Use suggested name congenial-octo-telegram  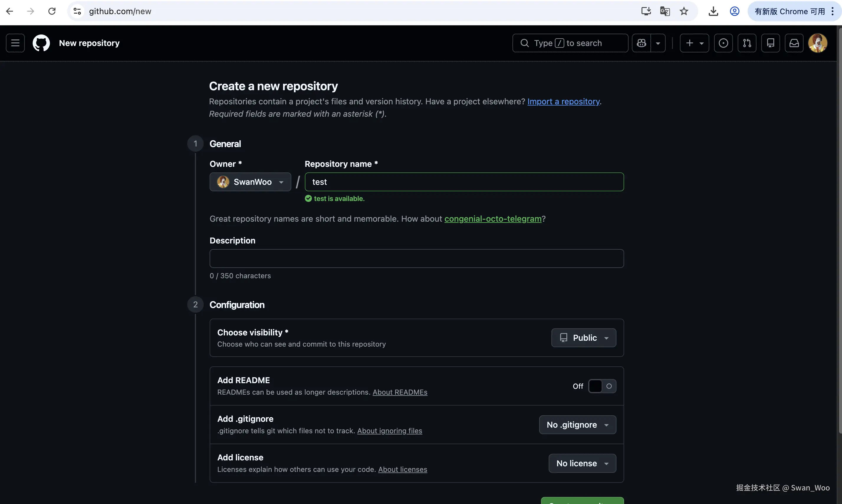[x=493, y=219]
